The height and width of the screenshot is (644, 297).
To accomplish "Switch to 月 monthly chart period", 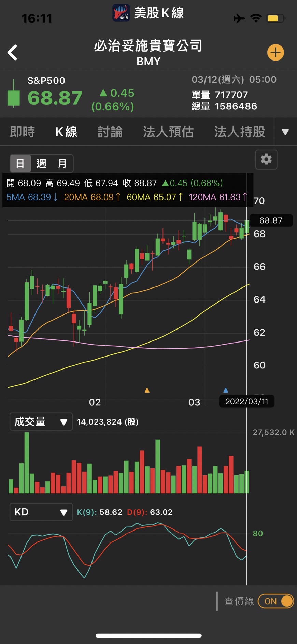I will [x=62, y=163].
